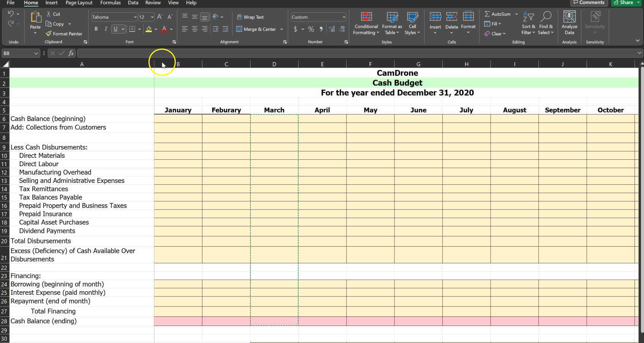Click the Undo arrow icon
Image resolution: width=644 pixels, height=343 pixels.
click(11, 14)
